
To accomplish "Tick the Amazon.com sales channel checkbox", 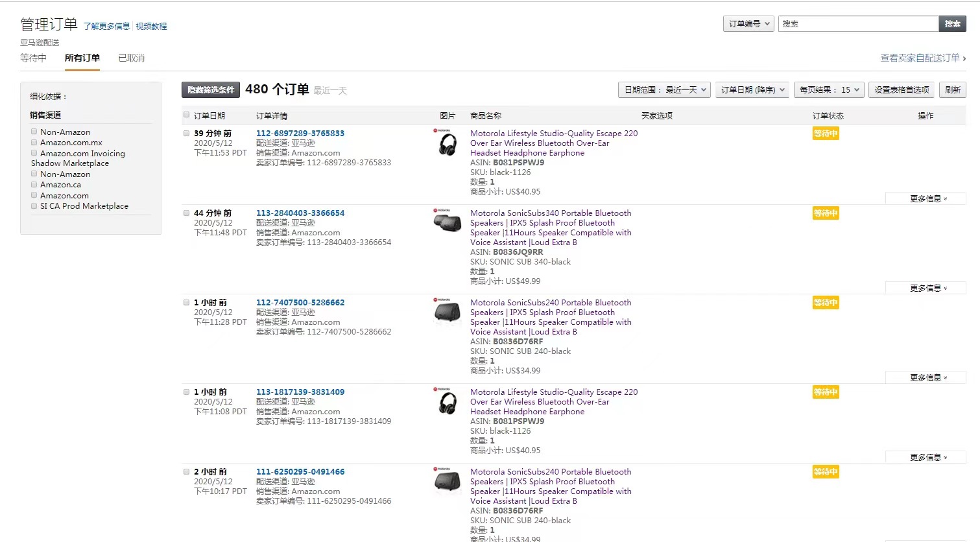I will pyautogui.click(x=34, y=195).
